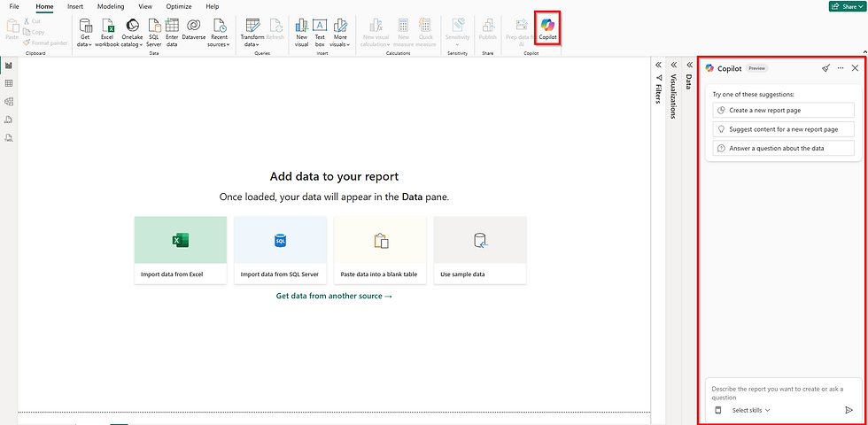This screenshot has width=868, height=425.
Task: Clear Copilot chat with broom icon
Action: (x=825, y=68)
